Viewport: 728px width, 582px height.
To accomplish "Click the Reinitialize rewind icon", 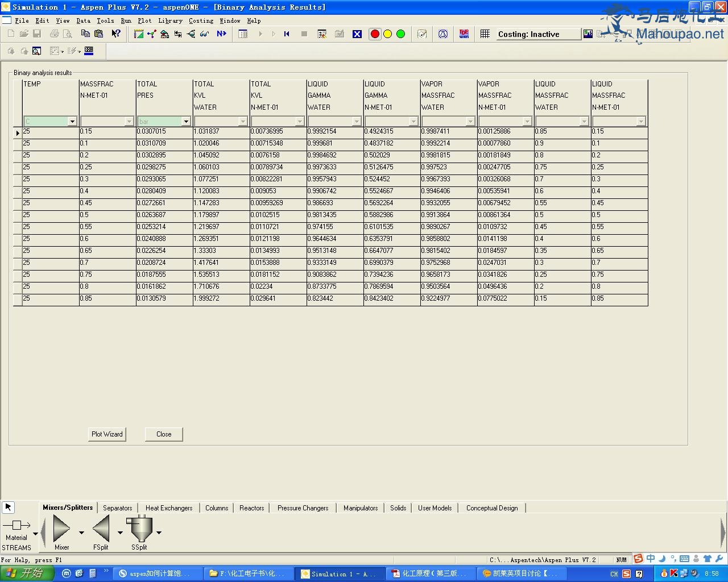I will 287,34.
